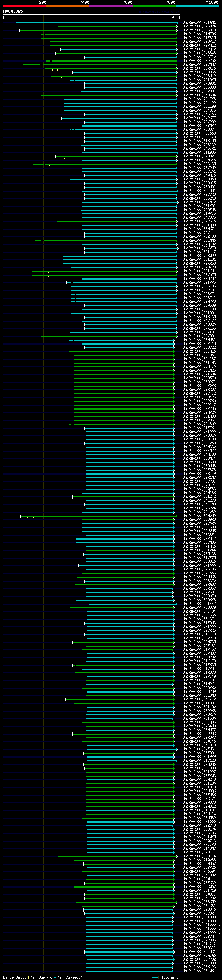Click the green ~80% identity legend segment
This screenshot has height=980, width=222.
pyautogui.click(x=154, y=6)
